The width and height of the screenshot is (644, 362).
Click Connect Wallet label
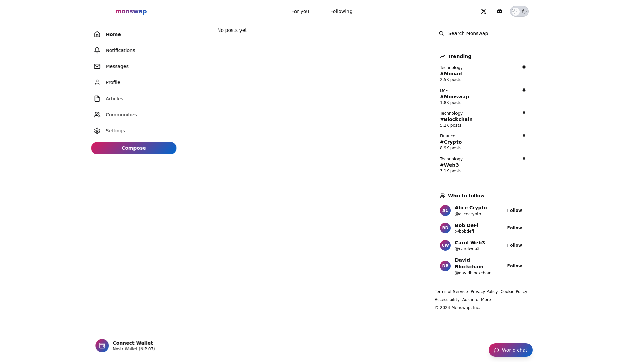(133, 343)
